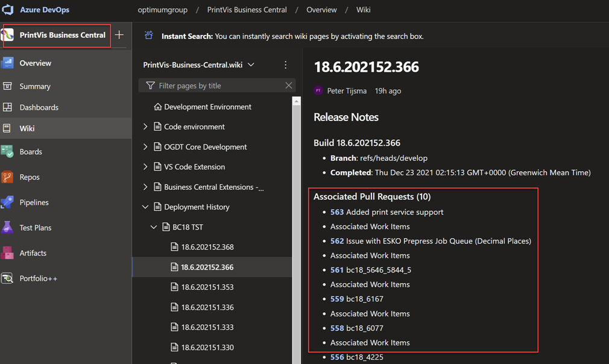
Task: Click the home icon for Development Environment
Action: 157,107
